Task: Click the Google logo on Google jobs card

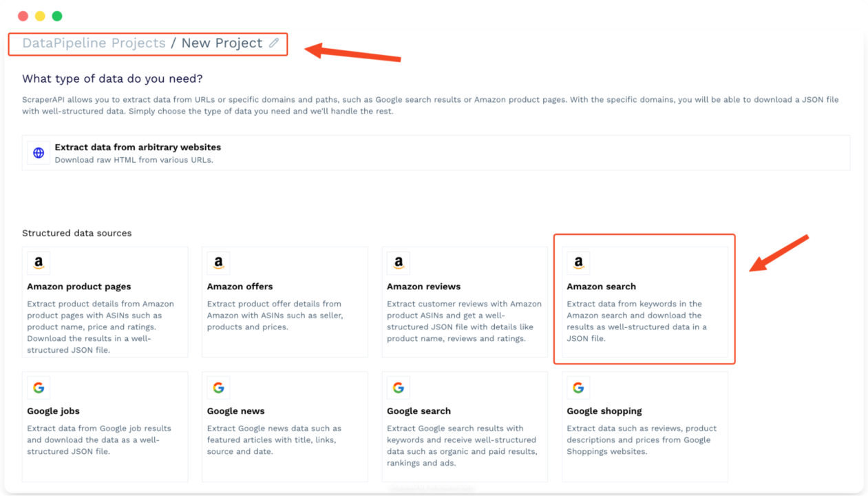Action: point(39,388)
